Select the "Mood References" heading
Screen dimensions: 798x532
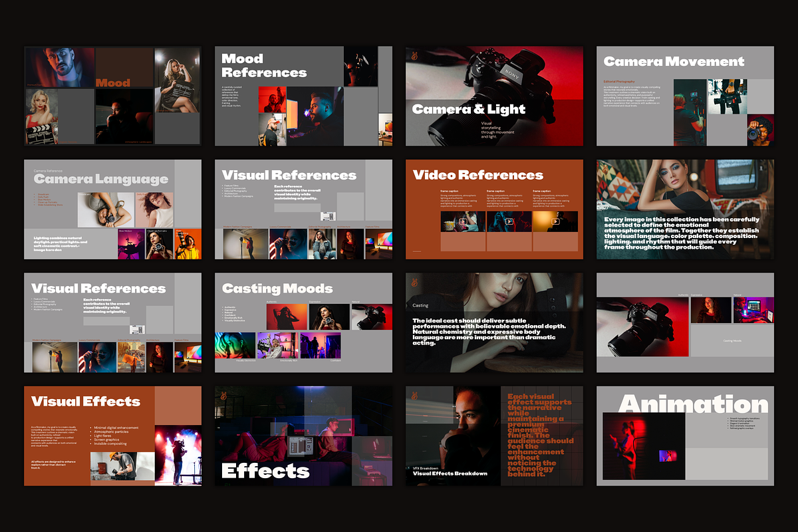click(264, 65)
